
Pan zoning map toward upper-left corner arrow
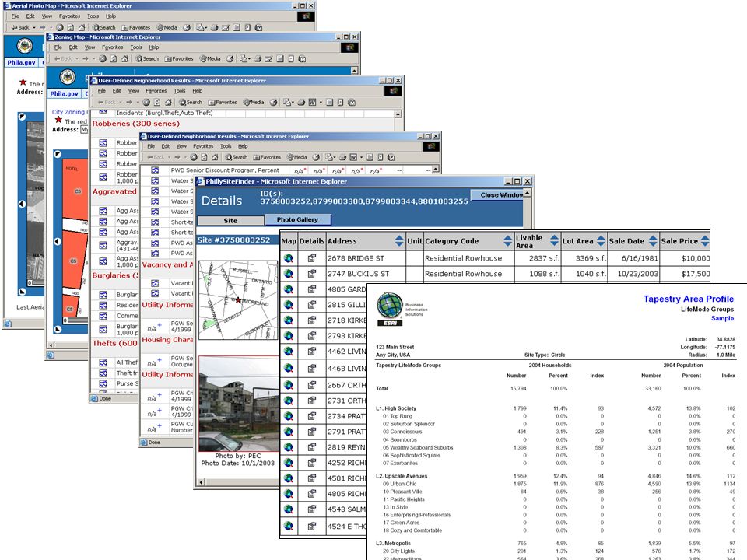(58, 154)
